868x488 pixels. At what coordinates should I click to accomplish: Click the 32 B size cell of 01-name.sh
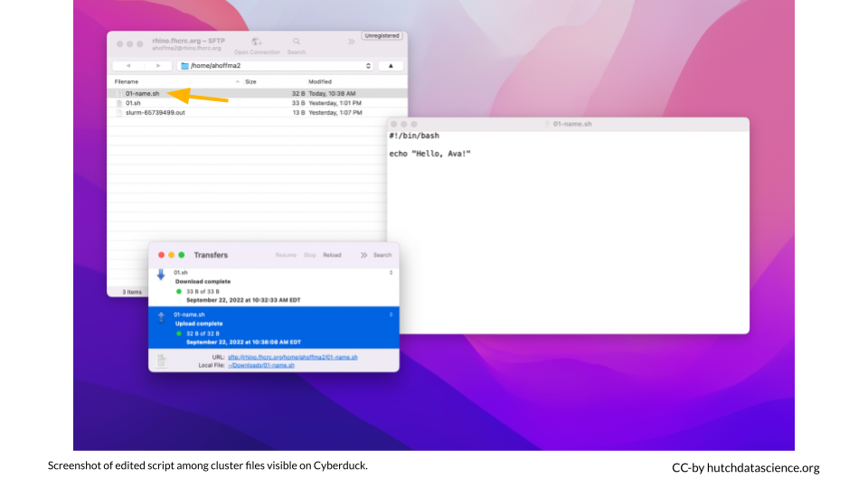[x=298, y=93]
